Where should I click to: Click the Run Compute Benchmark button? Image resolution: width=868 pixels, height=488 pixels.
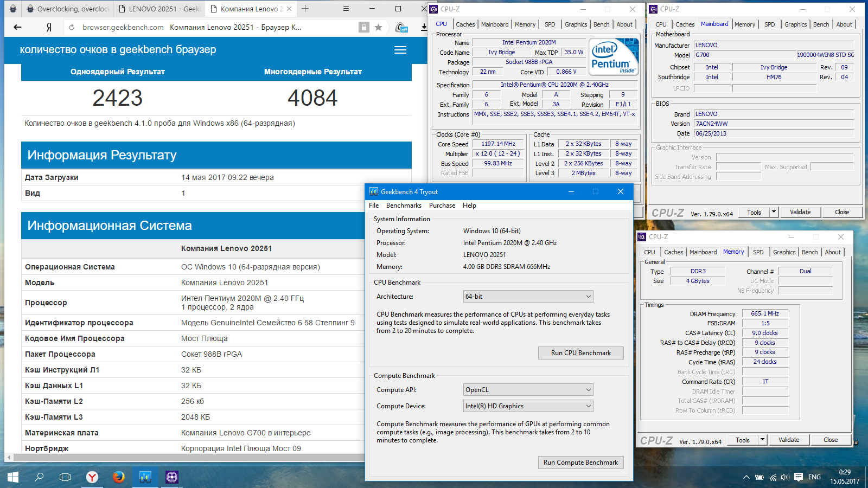pyautogui.click(x=580, y=463)
